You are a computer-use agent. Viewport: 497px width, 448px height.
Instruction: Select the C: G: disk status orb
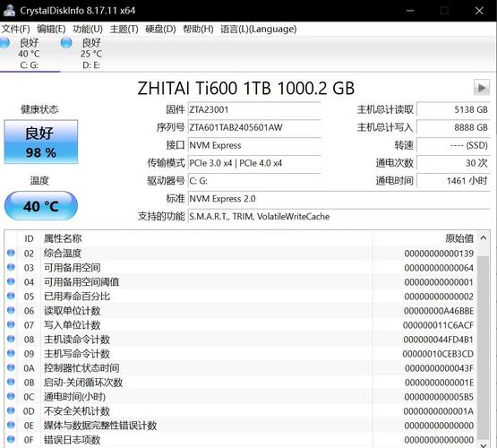tap(4, 43)
